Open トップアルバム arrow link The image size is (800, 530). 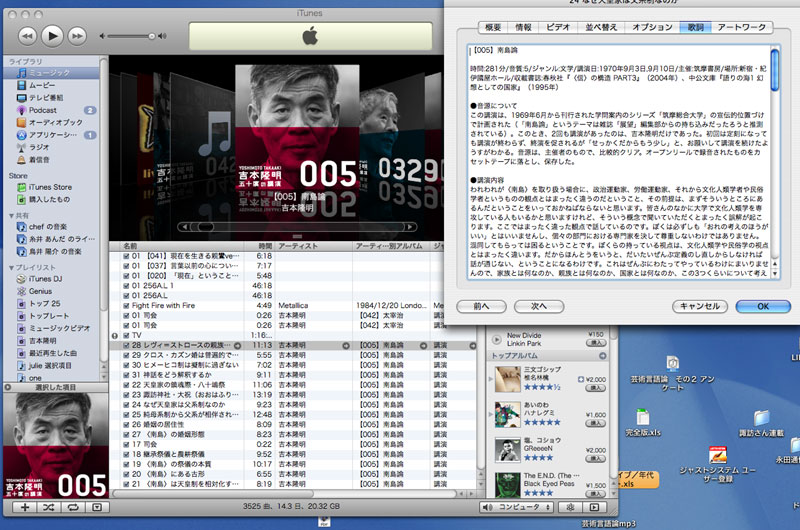603,356
